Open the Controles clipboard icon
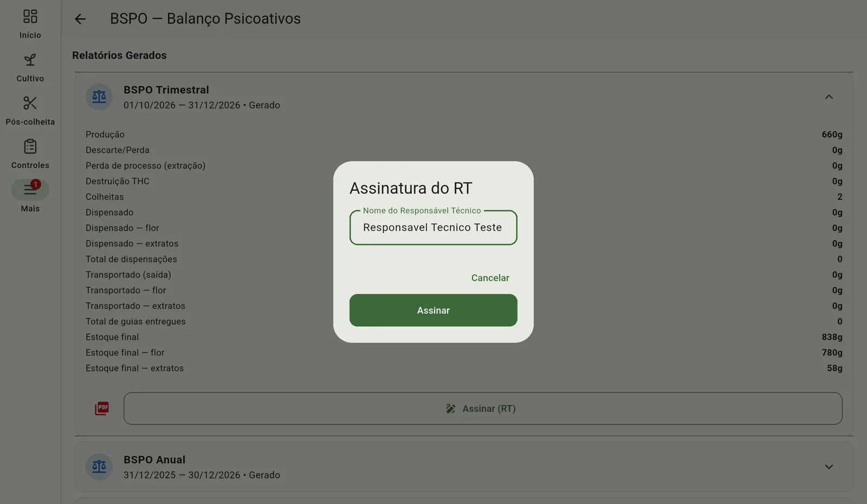867x504 pixels. pos(30,146)
